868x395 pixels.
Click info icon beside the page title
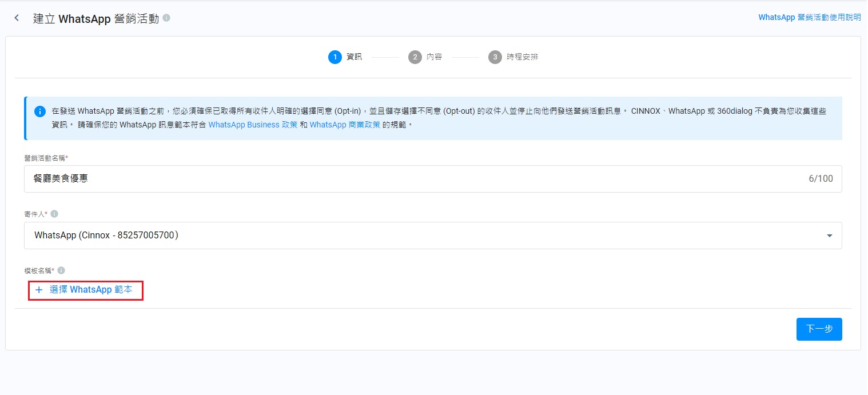166,18
